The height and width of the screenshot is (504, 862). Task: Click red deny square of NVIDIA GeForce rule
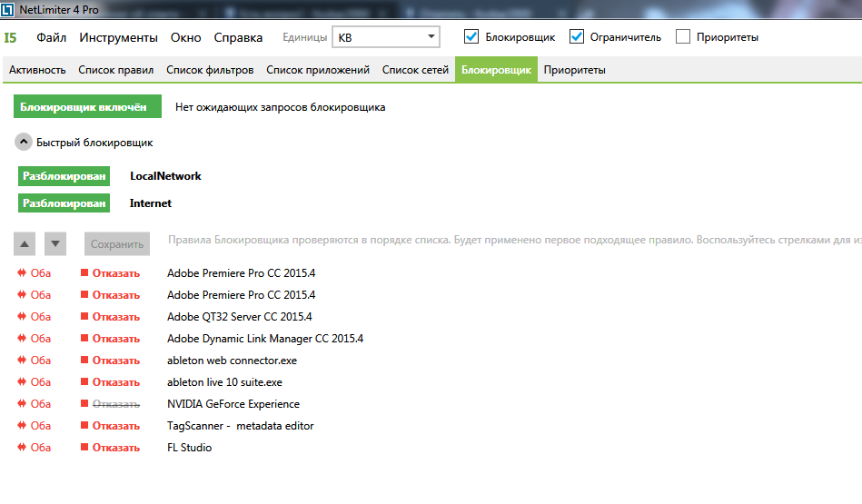click(84, 403)
